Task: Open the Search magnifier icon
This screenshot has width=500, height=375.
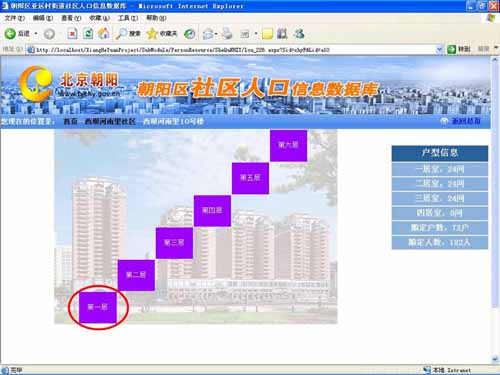Action: (x=121, y=33)
